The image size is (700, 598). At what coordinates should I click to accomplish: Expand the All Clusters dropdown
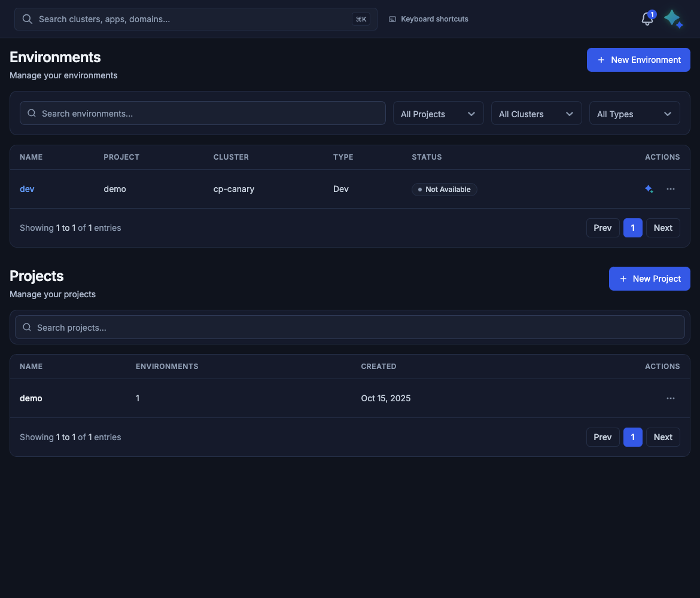click(x=536, y=114)
